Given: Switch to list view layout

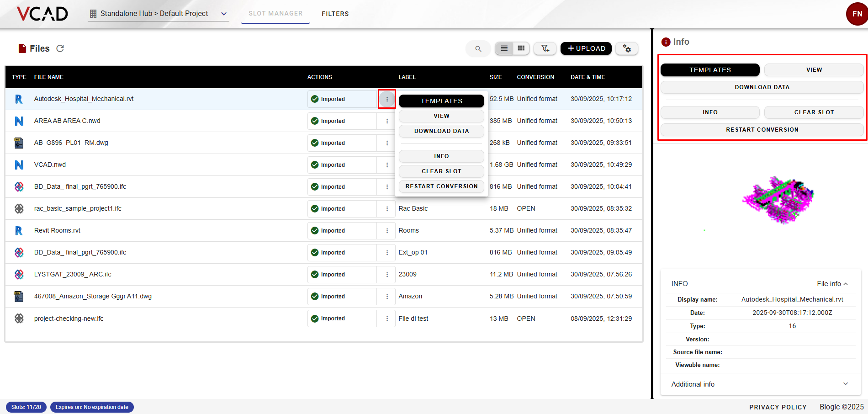Looking at the screenshot, I should point(504,48).
